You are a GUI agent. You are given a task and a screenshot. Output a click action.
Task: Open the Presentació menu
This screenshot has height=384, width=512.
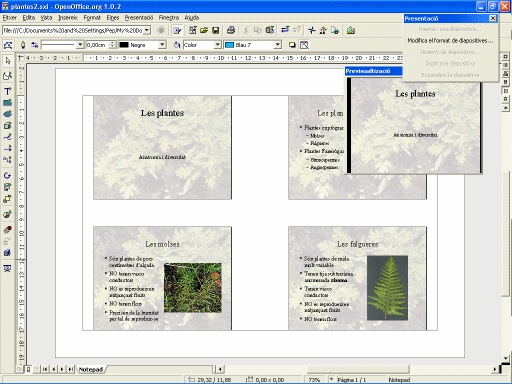(139, 18)
